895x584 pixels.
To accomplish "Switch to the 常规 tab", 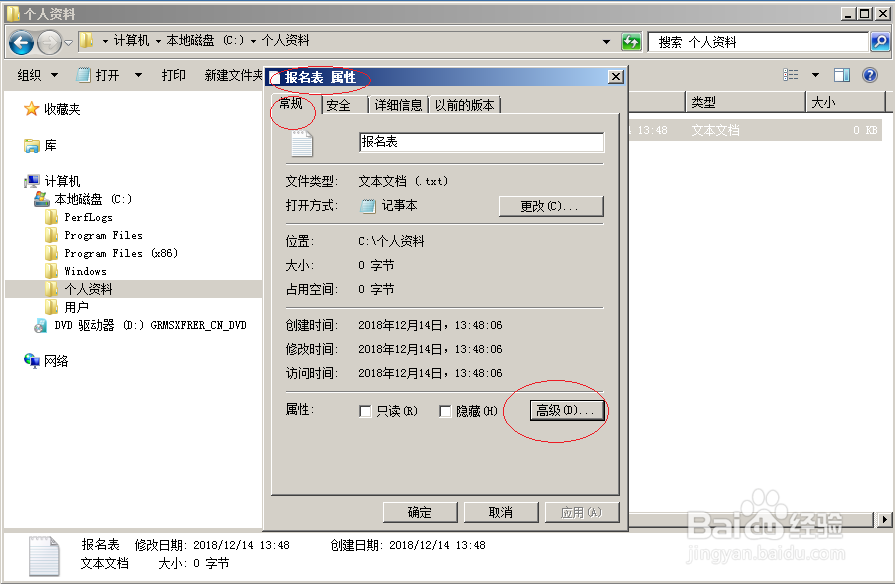I will coord(291,103).
